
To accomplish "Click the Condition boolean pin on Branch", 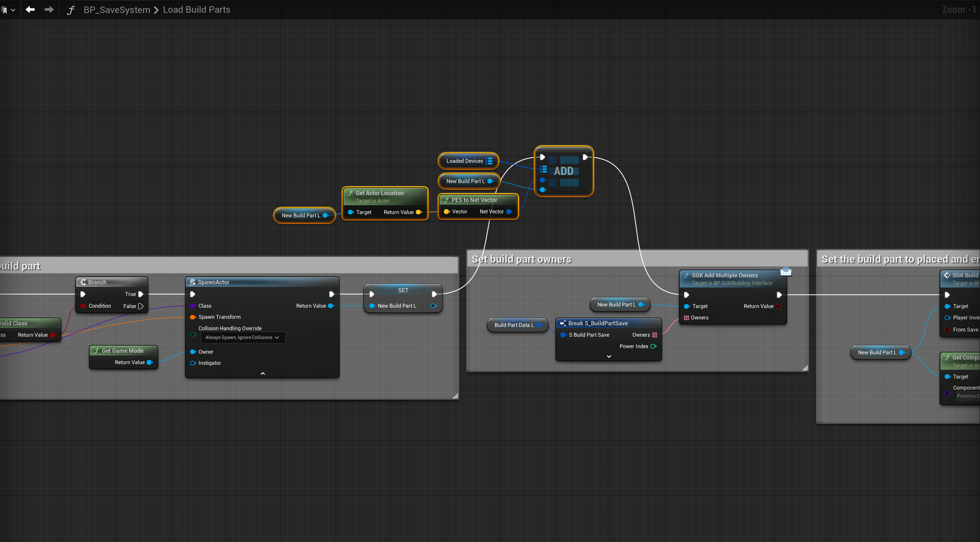I will [83, 306].
